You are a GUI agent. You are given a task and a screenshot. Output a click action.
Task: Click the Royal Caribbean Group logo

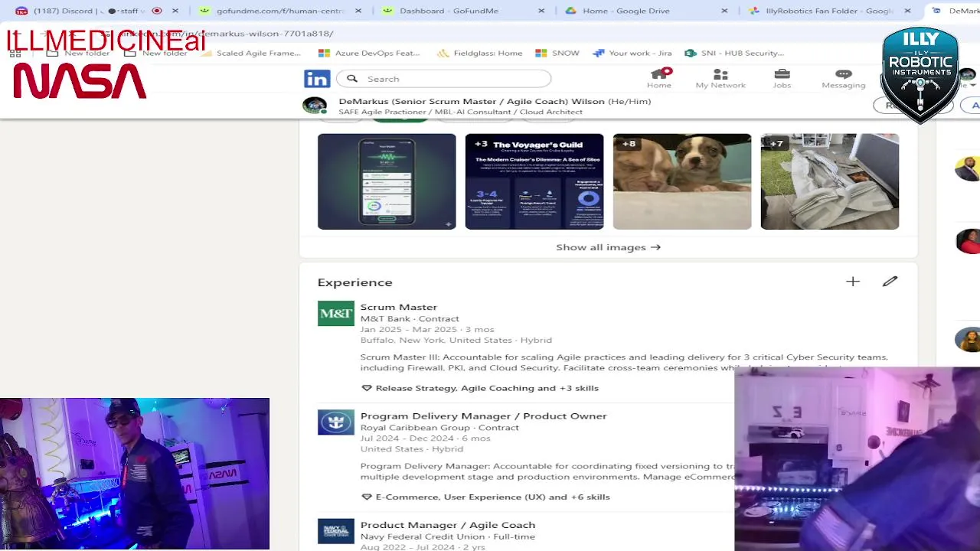[x=336, y=422]
